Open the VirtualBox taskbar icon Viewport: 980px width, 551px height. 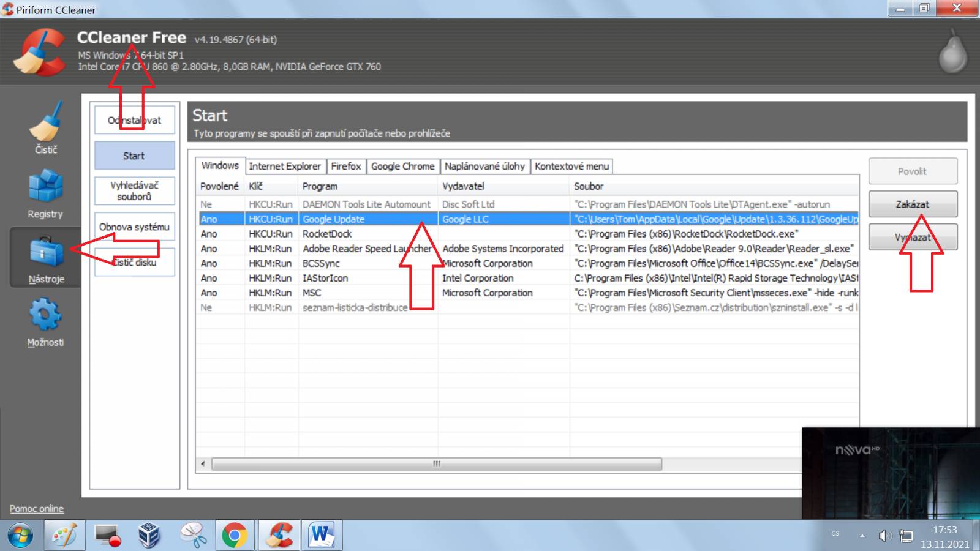149,536
